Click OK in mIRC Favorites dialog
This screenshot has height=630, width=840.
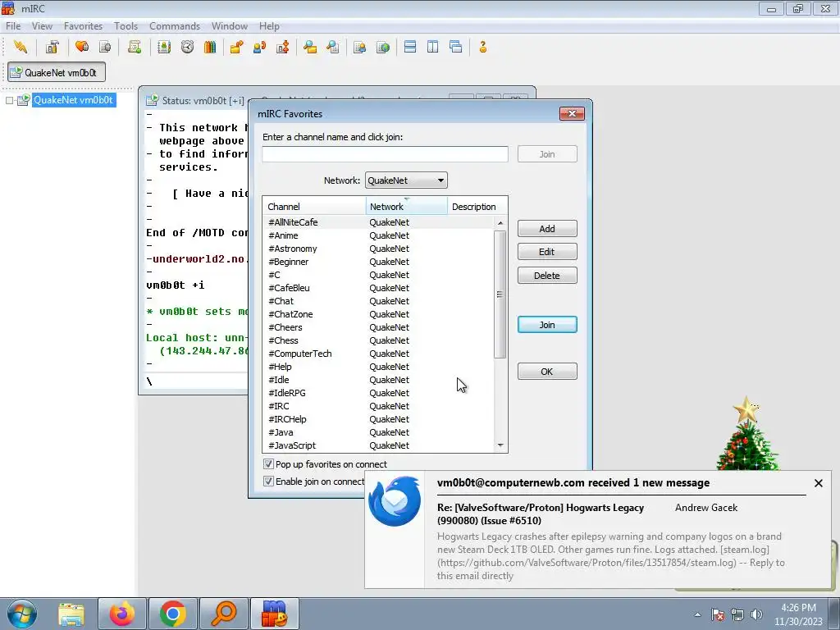click(x=547, y=372)
